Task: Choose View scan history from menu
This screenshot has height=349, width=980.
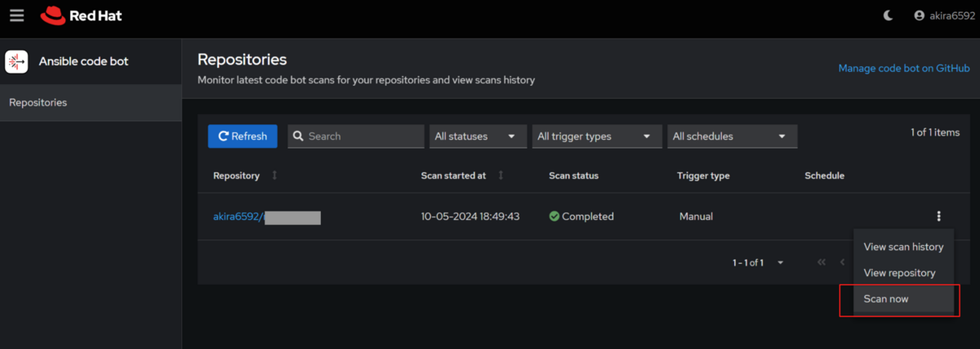Action: [903, 247]
